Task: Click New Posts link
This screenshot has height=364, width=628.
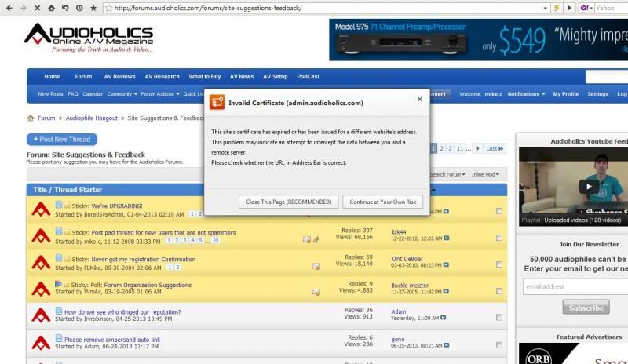Action: point(50,94)
